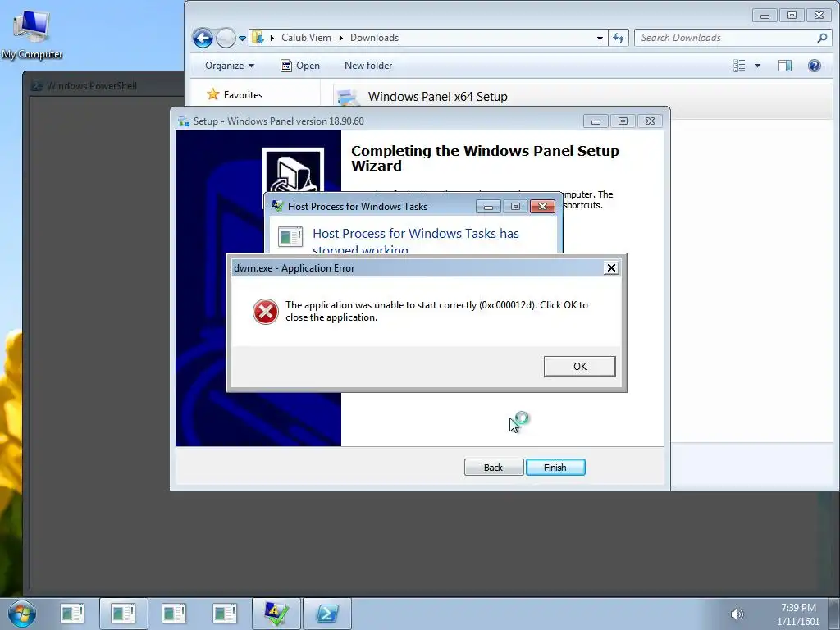Image resolution: width=840 pixels, height=630 pixels.
Task: Select Favorites in the navigation pane
Action: pos(243,95)
